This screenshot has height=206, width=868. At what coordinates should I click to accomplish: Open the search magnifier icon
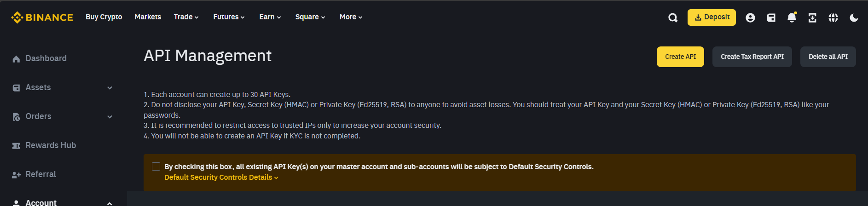[x=673, y=18]
